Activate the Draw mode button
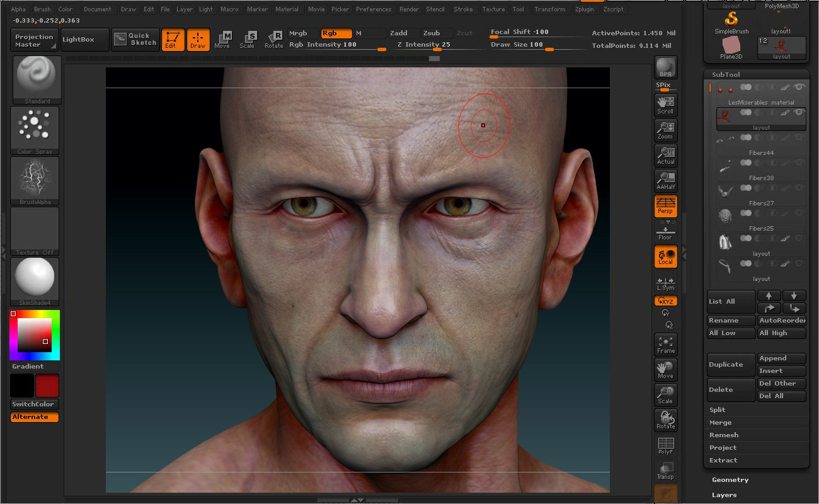The image size is (819, 504). click(198, 40)
